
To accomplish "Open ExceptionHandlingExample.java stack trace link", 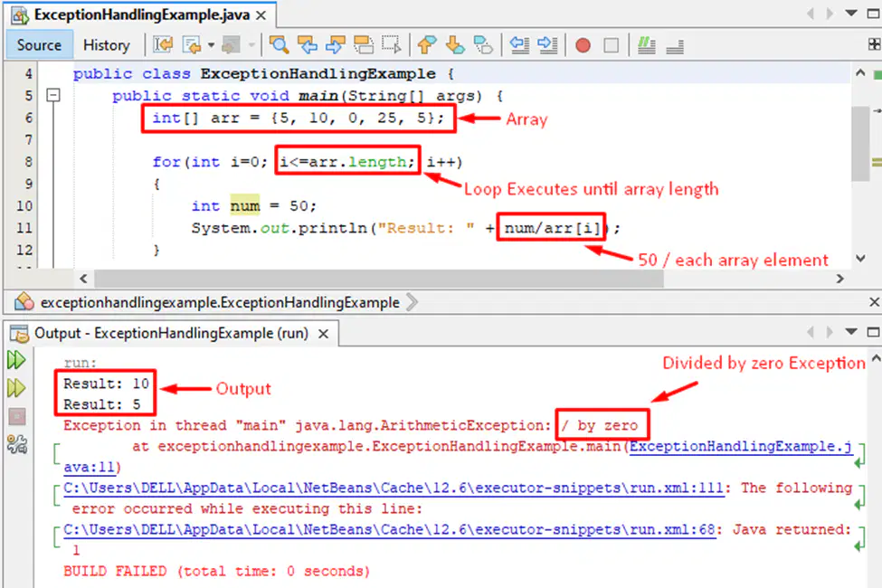I will [741, 446].
